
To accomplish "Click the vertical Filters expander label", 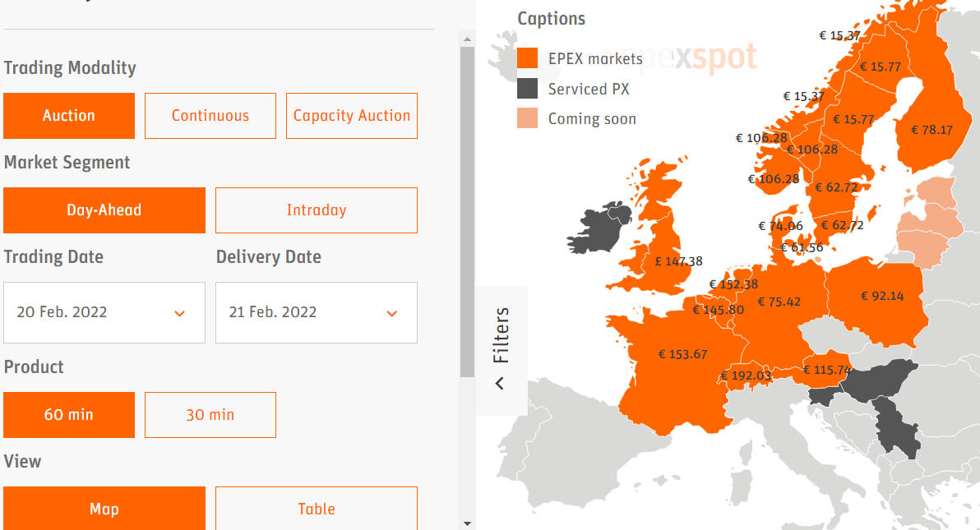I will point(501,335).
